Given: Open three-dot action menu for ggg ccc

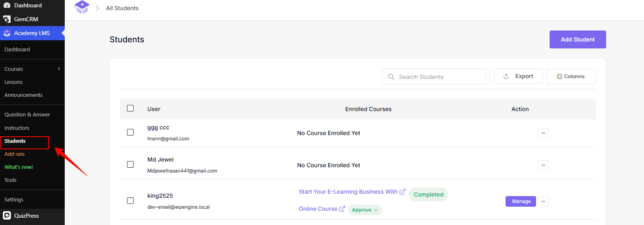Looking at the screenshot, I should (x=543, y=133).
